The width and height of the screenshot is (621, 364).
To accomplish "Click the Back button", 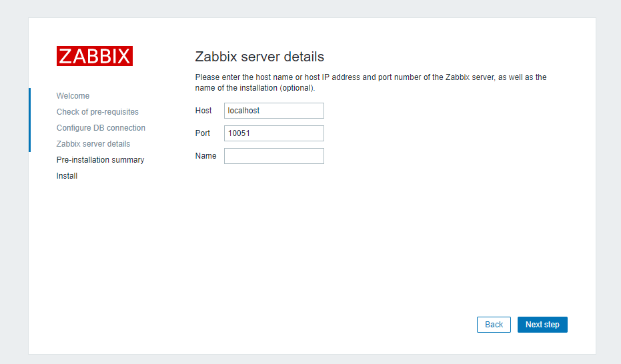I will [494, 325].
